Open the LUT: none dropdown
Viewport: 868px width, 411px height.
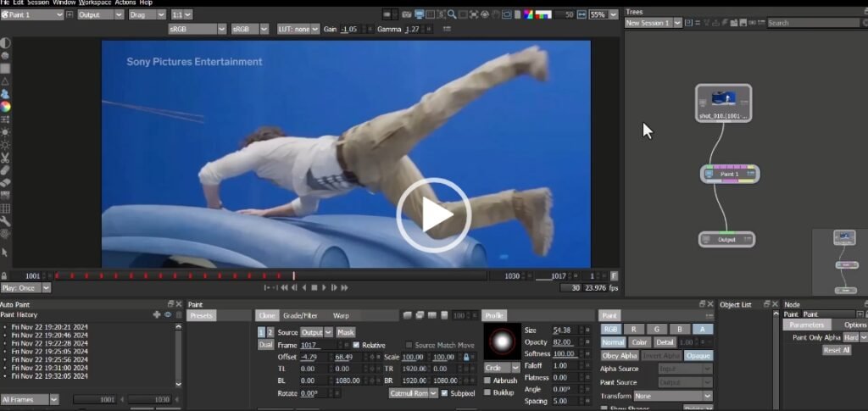pyautogui.click(x=298, y=29)
